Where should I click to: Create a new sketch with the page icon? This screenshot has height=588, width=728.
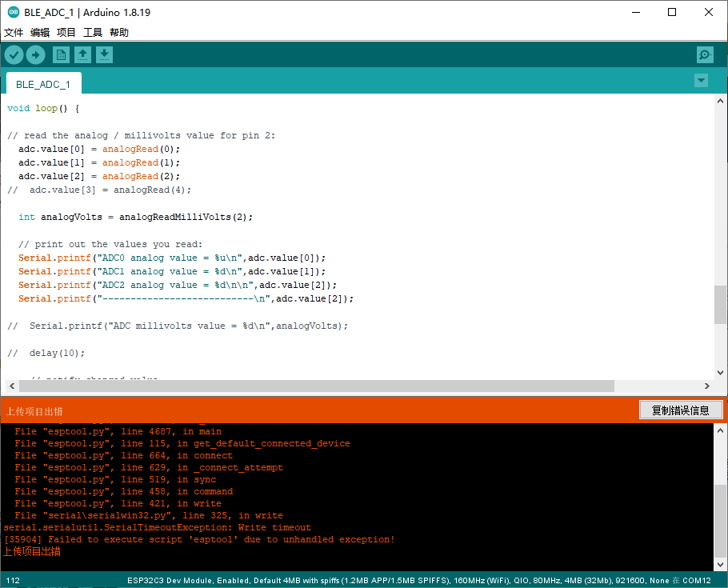(61, 55)
